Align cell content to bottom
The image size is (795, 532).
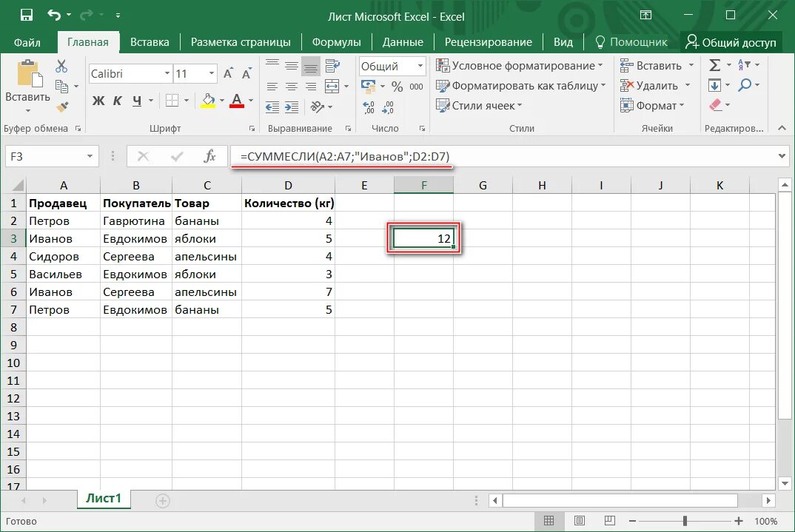tap(311, 67)
